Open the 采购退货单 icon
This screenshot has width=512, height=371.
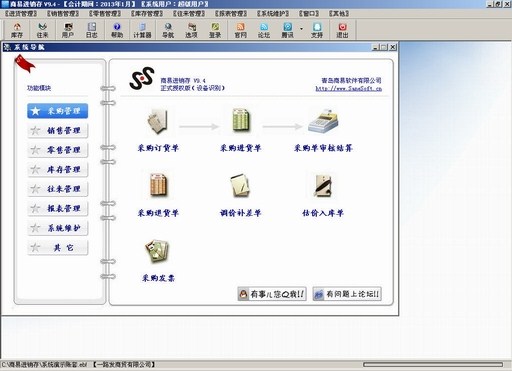tap(158, 185)
